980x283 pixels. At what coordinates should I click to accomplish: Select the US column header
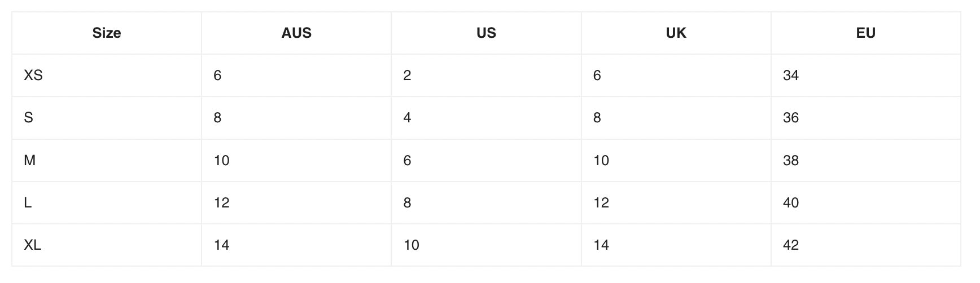click(x=486, y=33)
